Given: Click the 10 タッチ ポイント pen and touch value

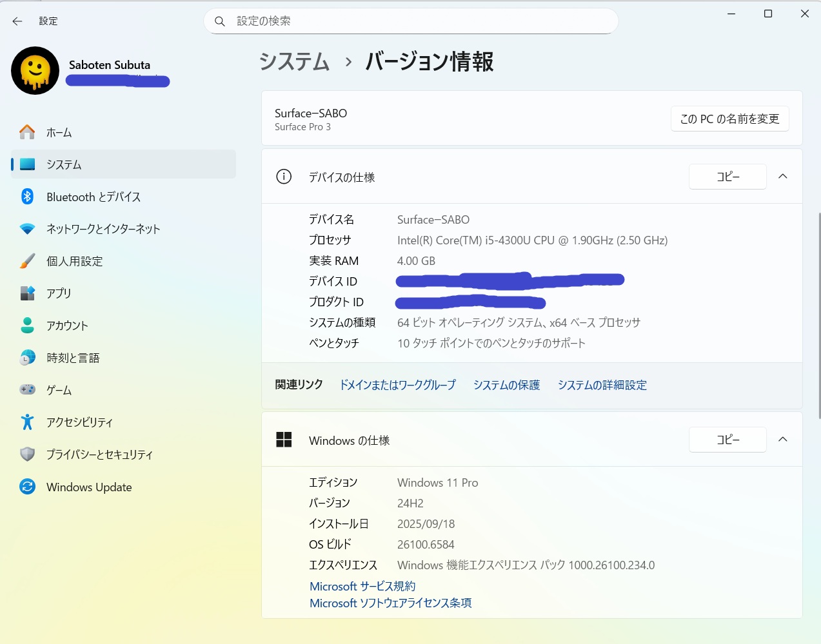Looking at the screenshot, I should click(x=491, y=344).
